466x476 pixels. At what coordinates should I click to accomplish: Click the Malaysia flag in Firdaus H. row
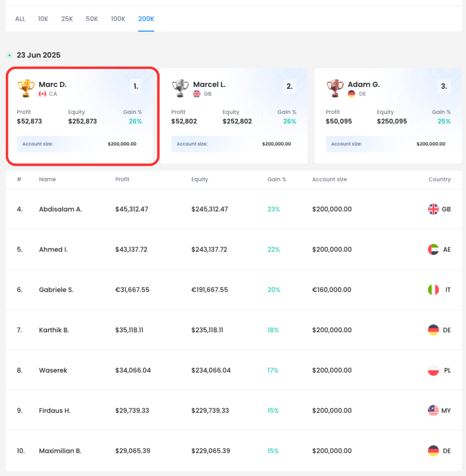click(x=433, y=411)
